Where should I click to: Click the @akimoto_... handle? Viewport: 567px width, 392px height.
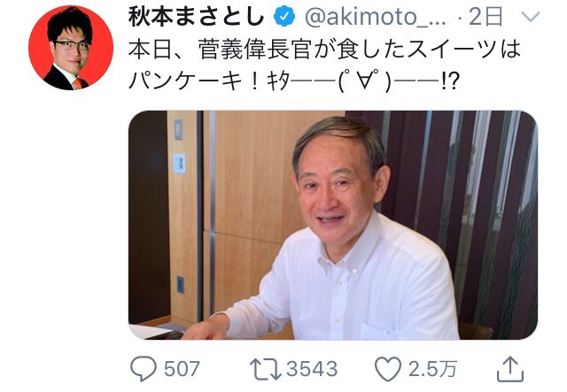(x=376, y=17)
